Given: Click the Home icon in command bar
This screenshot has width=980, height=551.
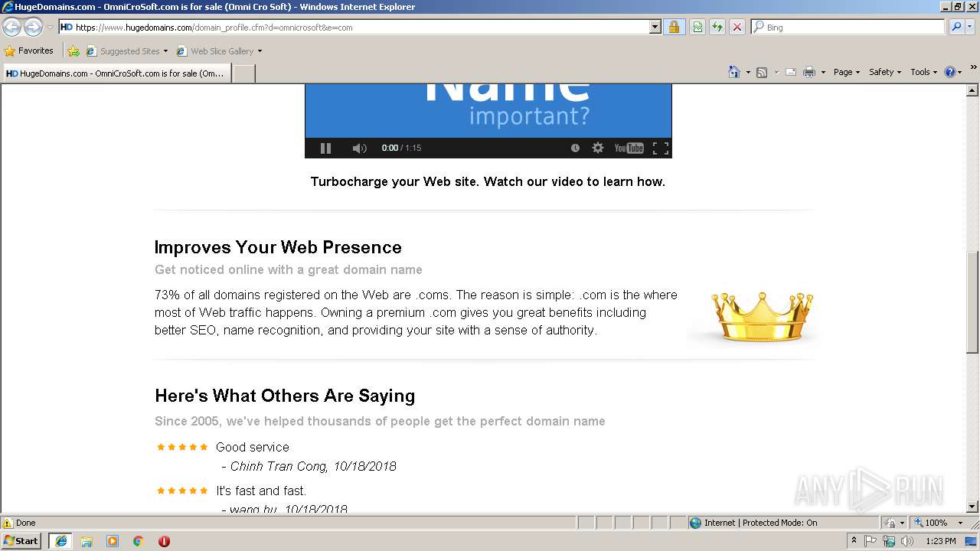Looking at the screenshot, I should tap(734, 72).
